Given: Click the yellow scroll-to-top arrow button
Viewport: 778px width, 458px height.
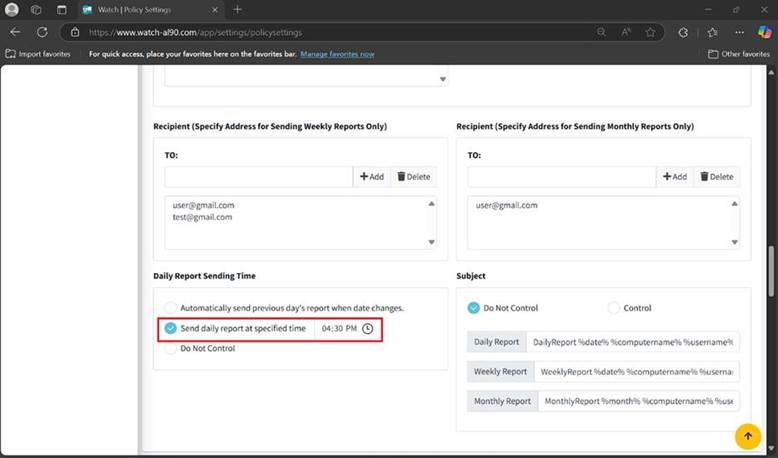Looking at the screenshot, I should pyautogui.click(x=747, y=436).
